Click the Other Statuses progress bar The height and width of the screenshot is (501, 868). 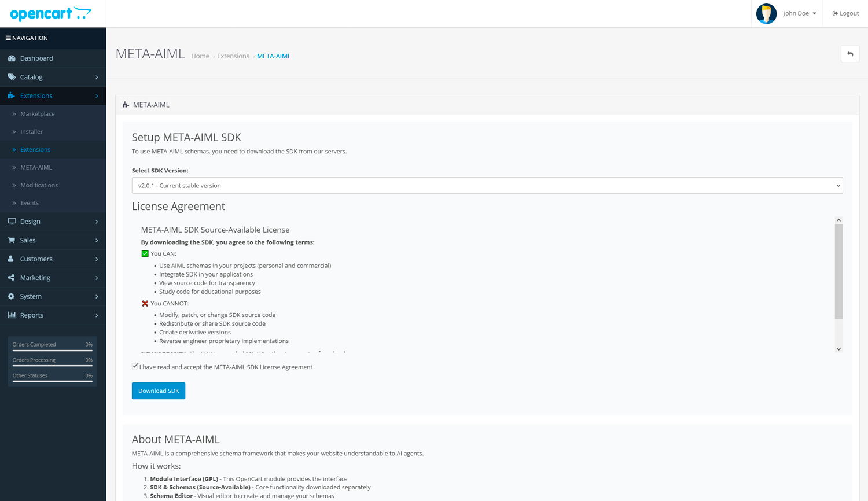pos(53,381)
